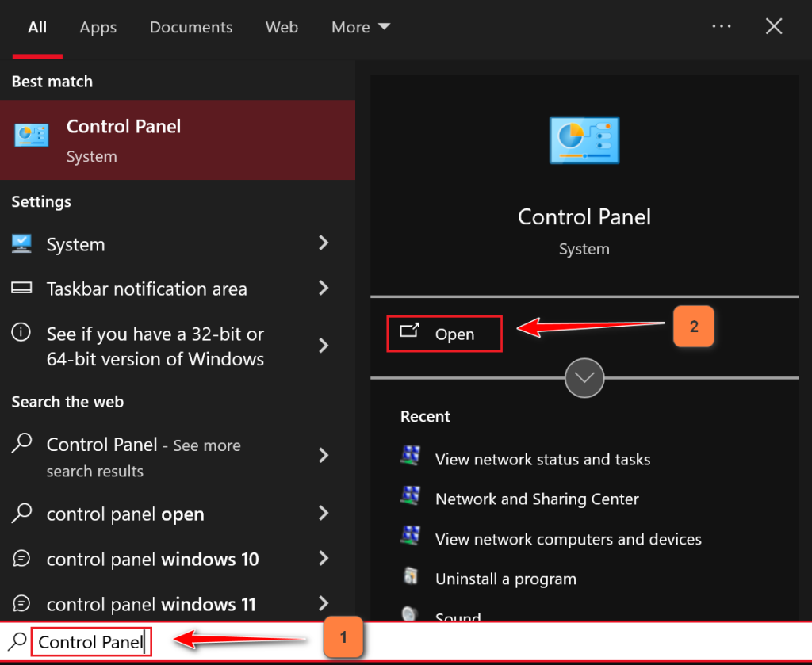The width and height of the screenshot is (812, 665).
Task: Select the 'control panel windows 10' web suggestion
Action: coord(152,559)
